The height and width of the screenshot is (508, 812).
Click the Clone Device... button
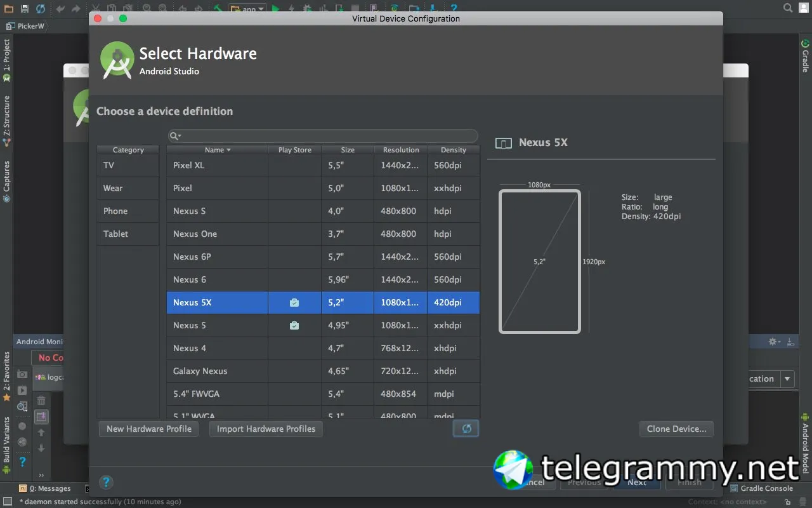pos(676,429)
